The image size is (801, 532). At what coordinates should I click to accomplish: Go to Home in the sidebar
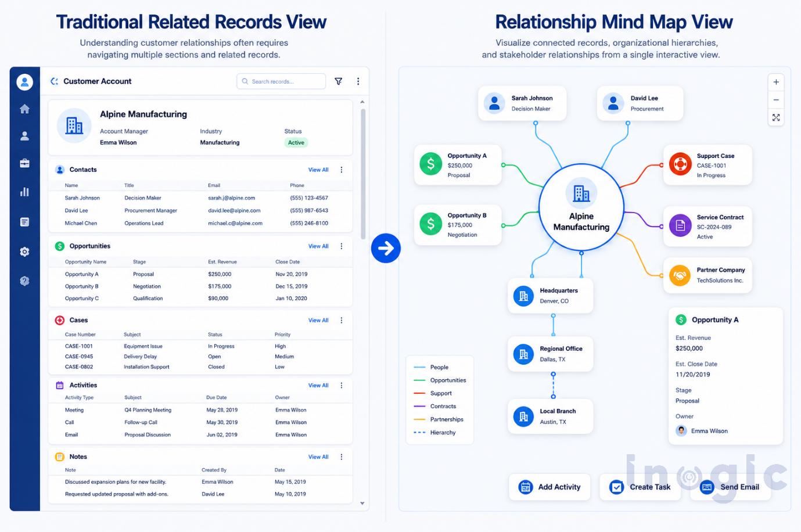(x=24, y=109)
